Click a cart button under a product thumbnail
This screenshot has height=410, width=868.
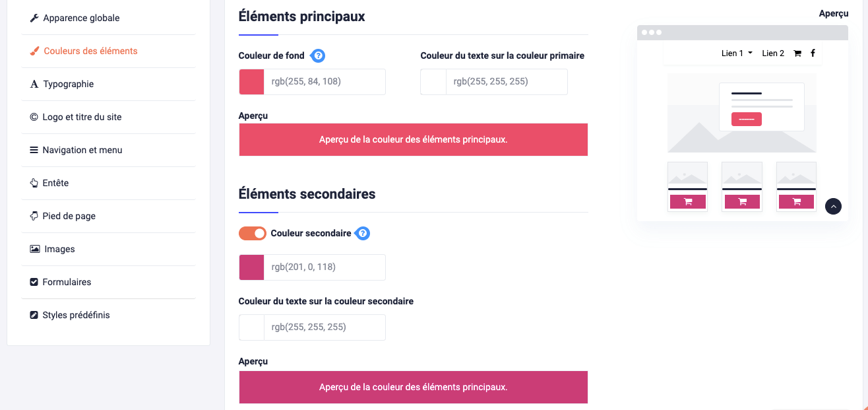(x=687, y=201)
